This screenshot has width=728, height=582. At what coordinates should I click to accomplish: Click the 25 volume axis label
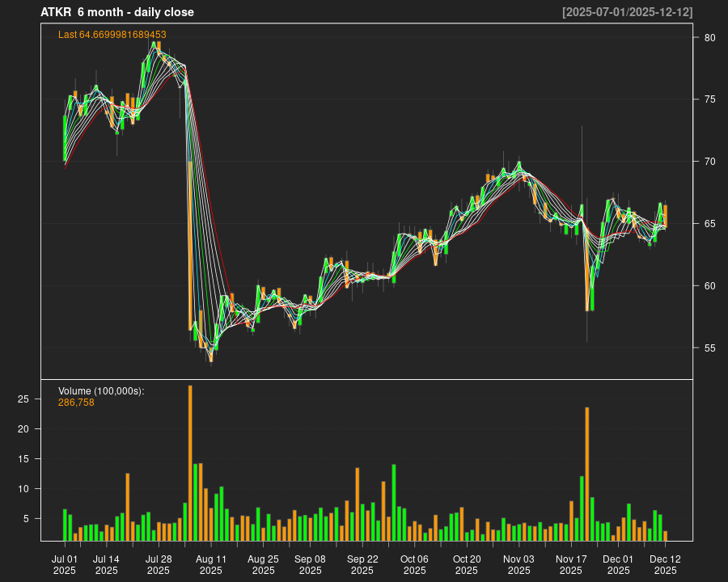tap(23, 399)
